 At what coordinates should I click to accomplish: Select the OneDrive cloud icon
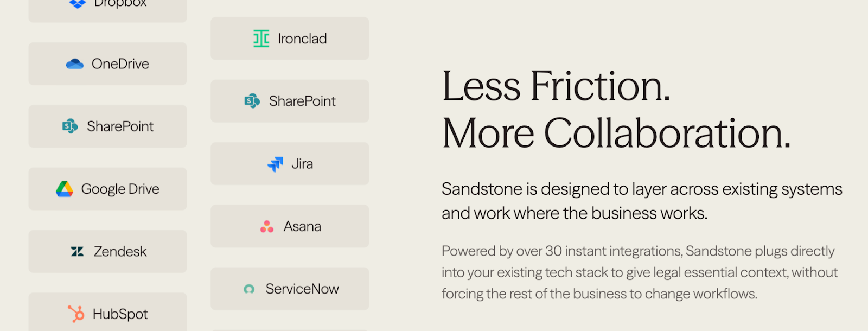click(75, 63)
